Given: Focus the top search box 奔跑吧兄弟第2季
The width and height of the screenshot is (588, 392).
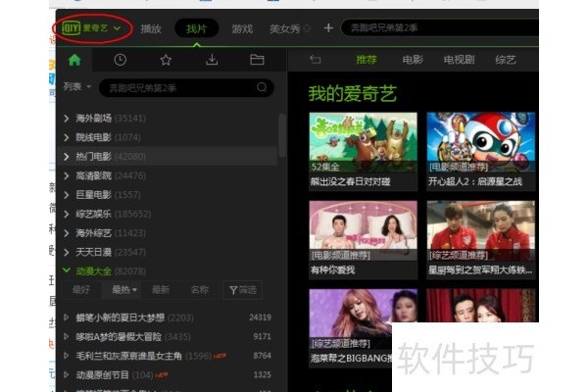Looking at the screenshot, I should pyautogui.click(x=439, y=28).
